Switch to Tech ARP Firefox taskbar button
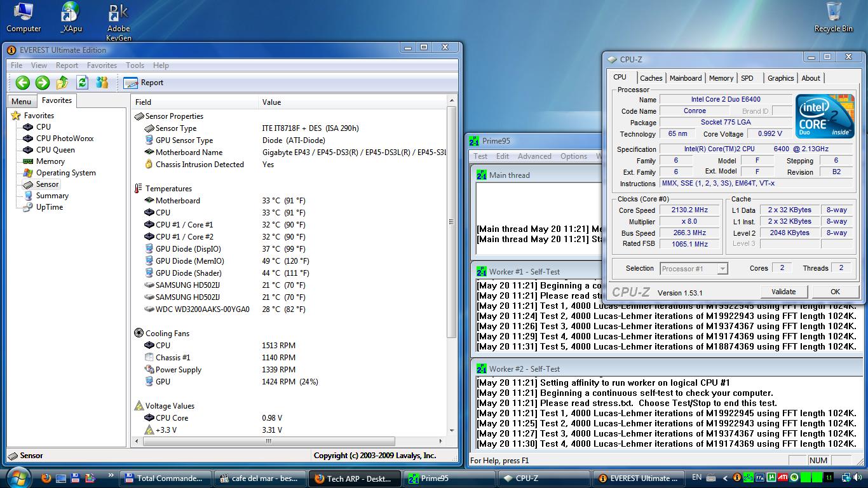 point(355,478)
